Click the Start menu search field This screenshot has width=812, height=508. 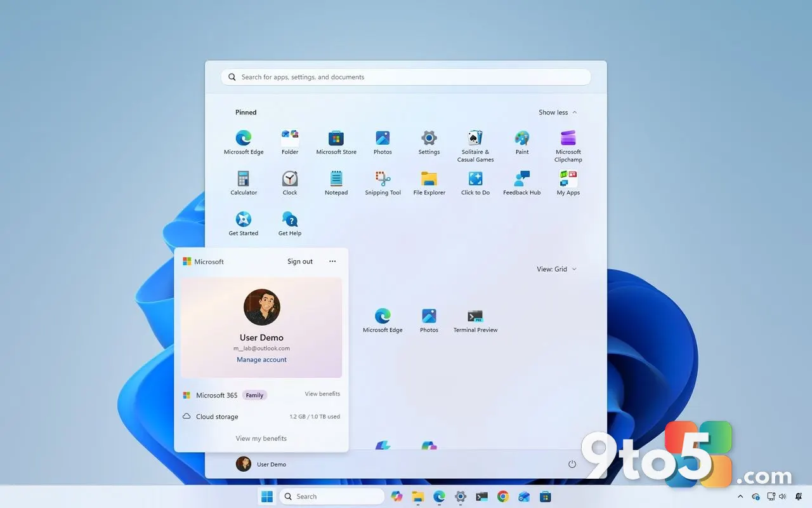point(406,77)
